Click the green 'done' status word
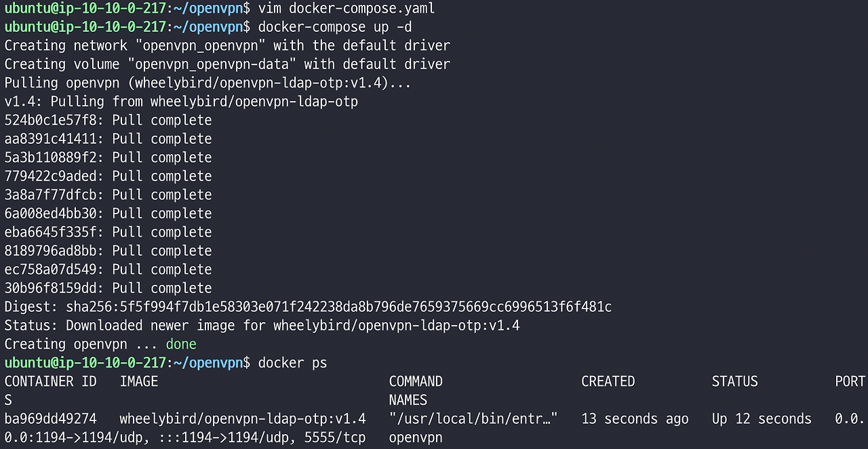This screenshot has width=868, height=449. pos(181,345)
